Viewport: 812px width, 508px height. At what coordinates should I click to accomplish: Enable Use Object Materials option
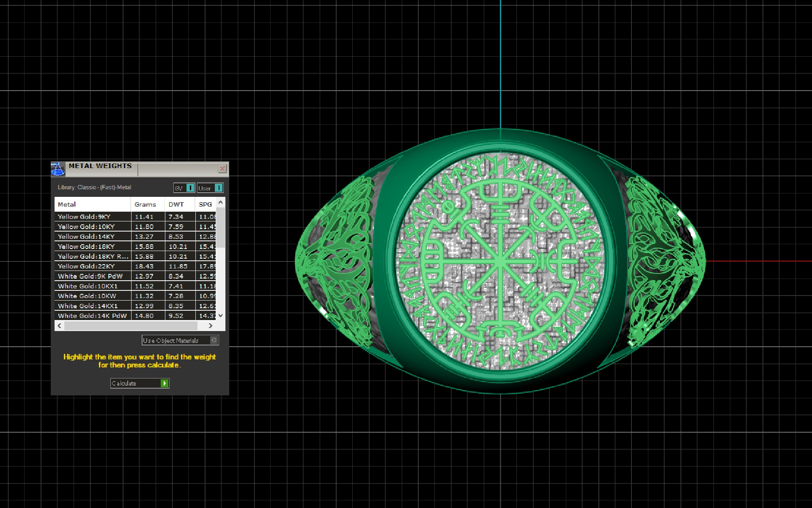click(x=214, y=340)
